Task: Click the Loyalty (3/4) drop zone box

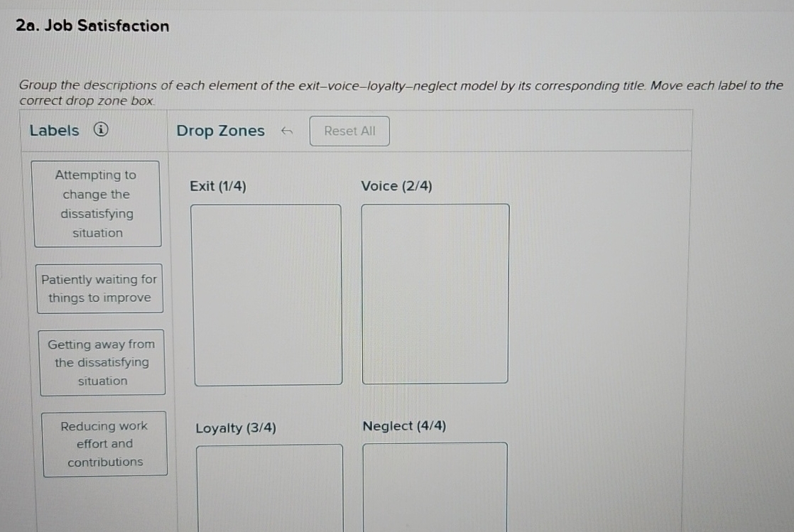Action: (268, 490)
